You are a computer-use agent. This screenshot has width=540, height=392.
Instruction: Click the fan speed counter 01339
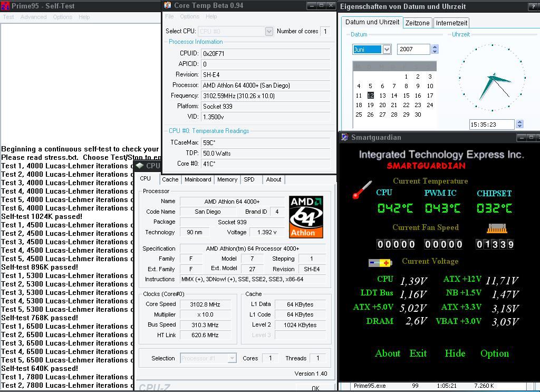click(495, 244)
